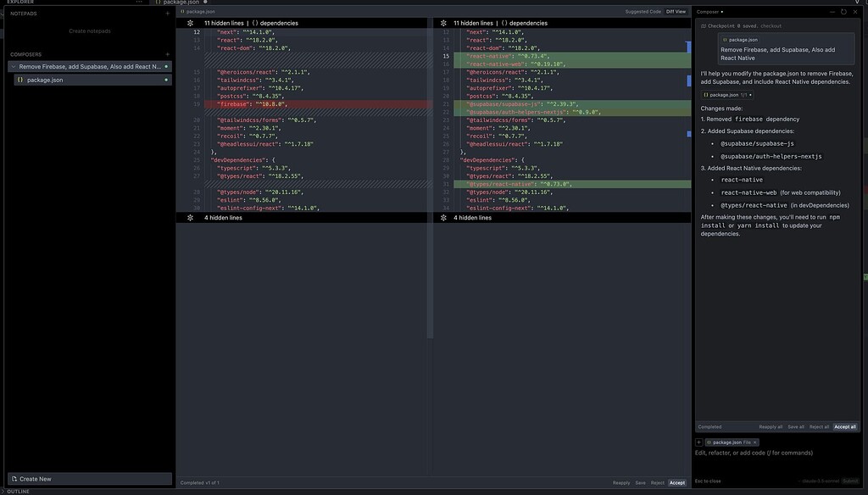This screenshot has height=495, width=868.
Task: Click Accept all in the Composer panel
Action: tap(844, 426)
